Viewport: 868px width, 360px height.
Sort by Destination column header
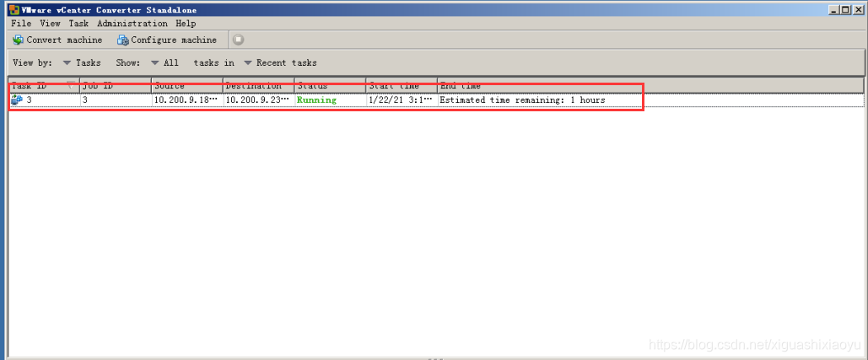[258, 86]
